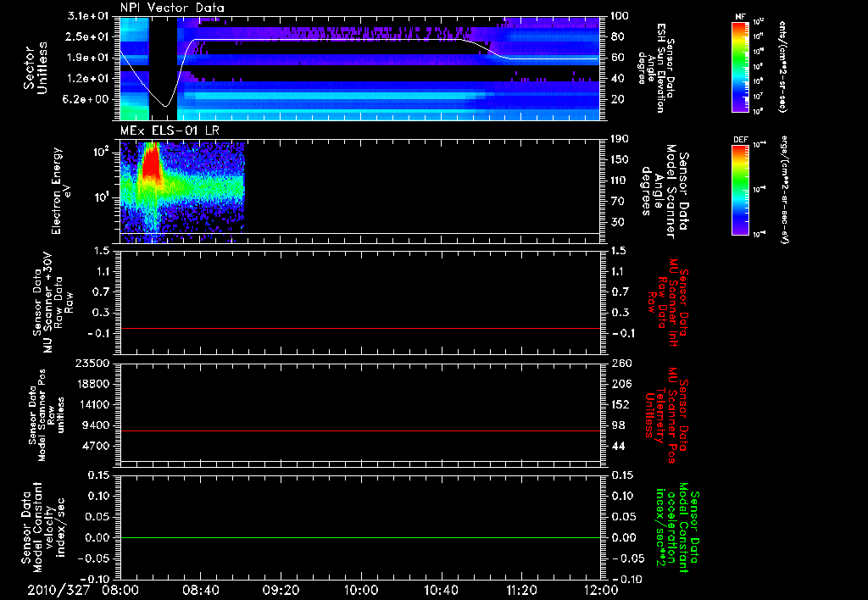Click the 100 sun elevation tick label
Viewport: 868px width, 600px height.
620,16
